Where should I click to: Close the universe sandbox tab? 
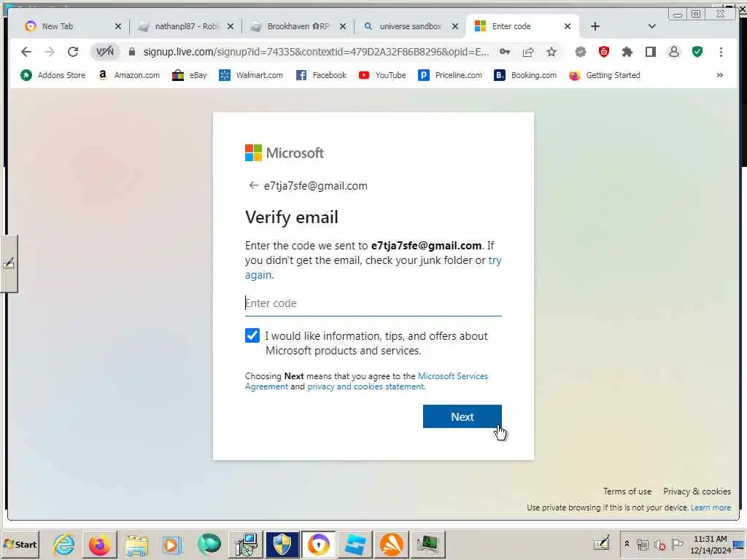click(x=455, y=26)
